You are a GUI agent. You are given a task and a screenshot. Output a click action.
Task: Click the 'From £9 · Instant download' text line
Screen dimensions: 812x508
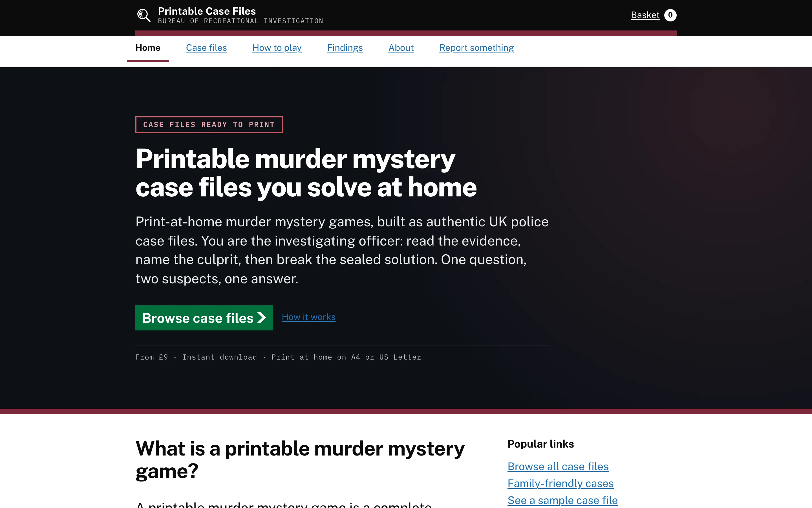click(x=278, y=357)
